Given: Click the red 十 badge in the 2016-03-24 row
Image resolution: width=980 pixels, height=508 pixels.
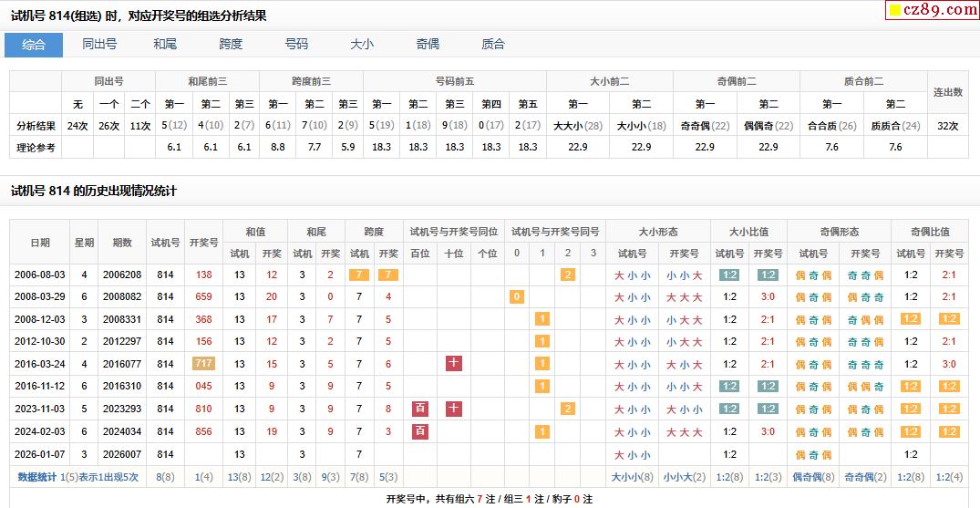Looking at the screenshot, I should pyautogui.click(x=454, y=363).
